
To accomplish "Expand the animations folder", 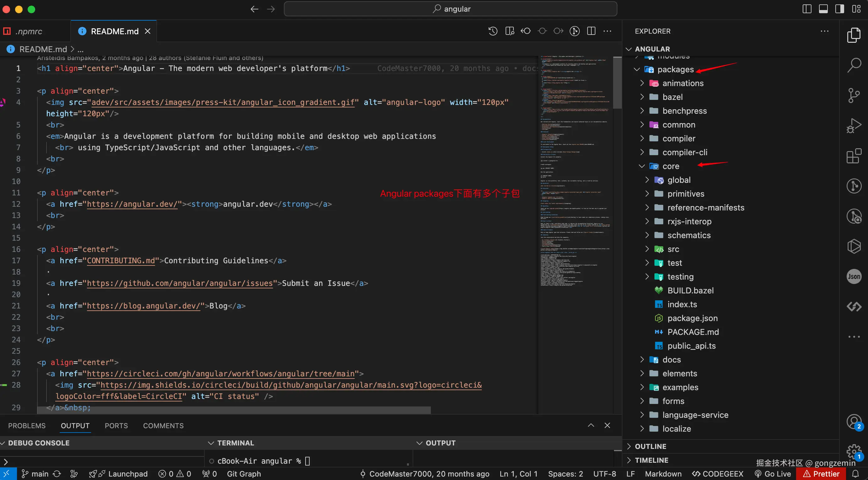I will coord(683,83).
